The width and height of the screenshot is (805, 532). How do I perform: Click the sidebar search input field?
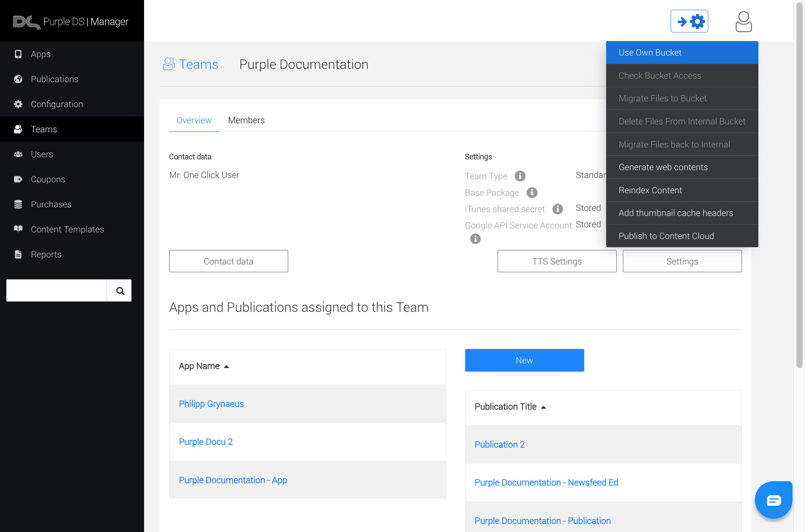coord(56,290)
